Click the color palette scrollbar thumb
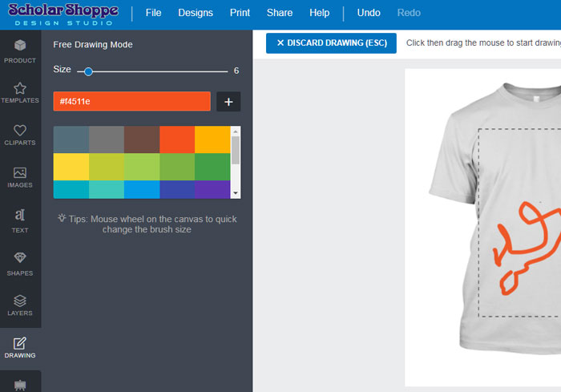This screenshot has width=561, height=392. 236,151
